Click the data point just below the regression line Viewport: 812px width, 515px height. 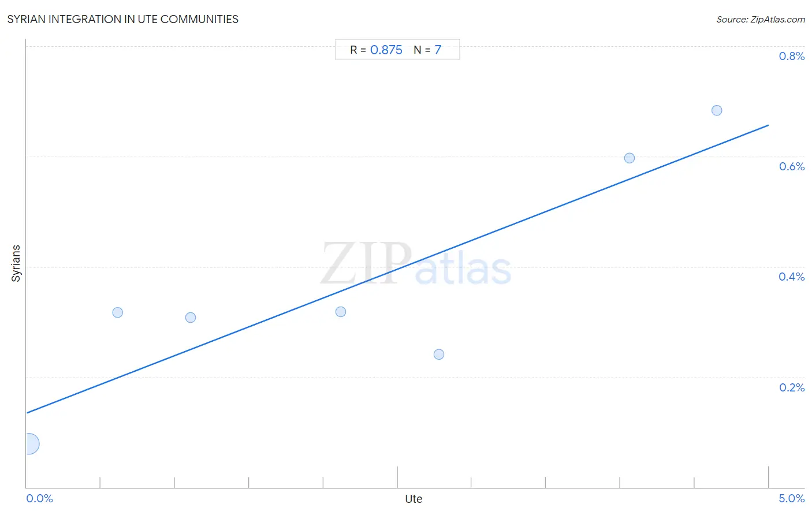[341, 312]
